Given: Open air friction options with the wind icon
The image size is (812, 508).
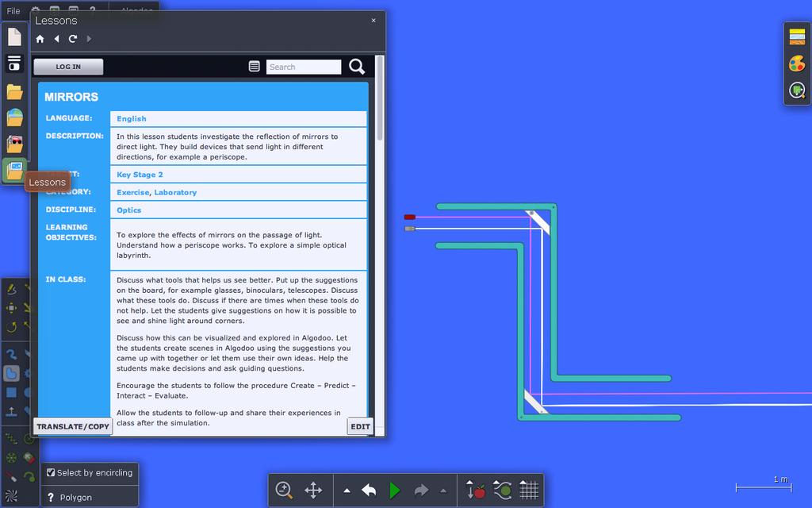Looking at the screenshot, I should coord(502,490).
